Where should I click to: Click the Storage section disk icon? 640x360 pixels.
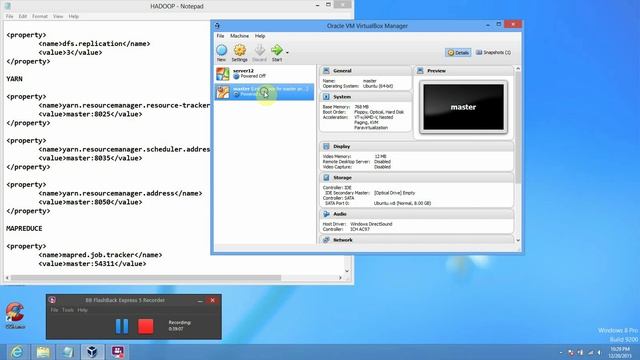coord(326,178)
